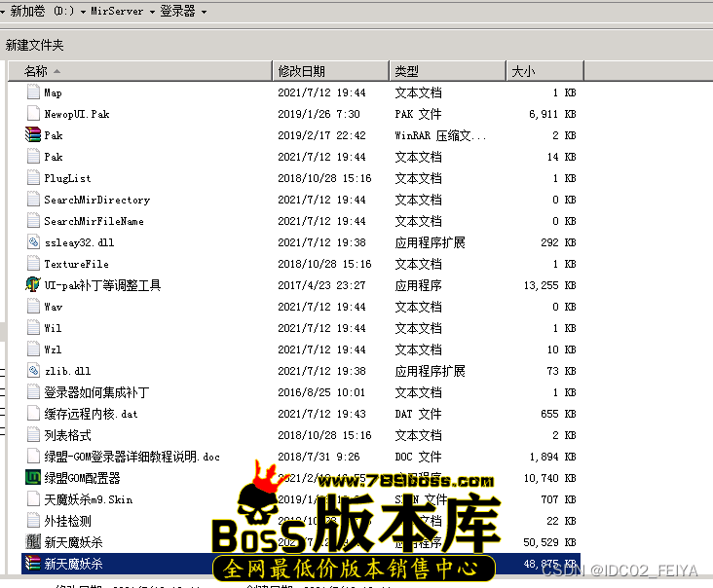Click the highlighted 新天魔妖杀 file icon

(x=32, y=564)
